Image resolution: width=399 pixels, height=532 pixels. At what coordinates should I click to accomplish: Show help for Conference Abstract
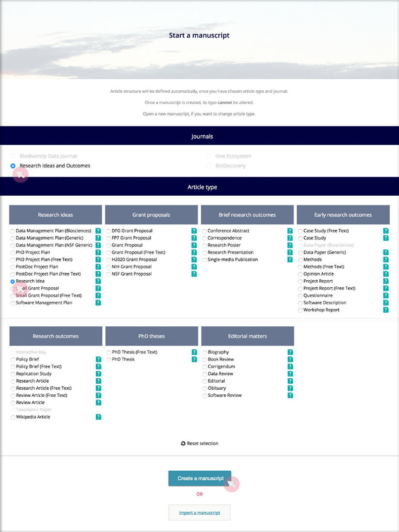point(290,231)
